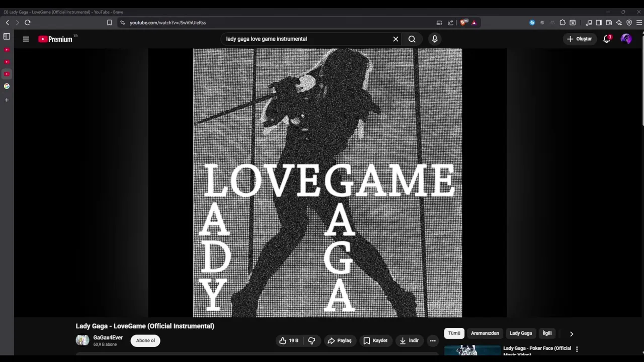Select the Tümü filter chip

(x=454, y=333)
